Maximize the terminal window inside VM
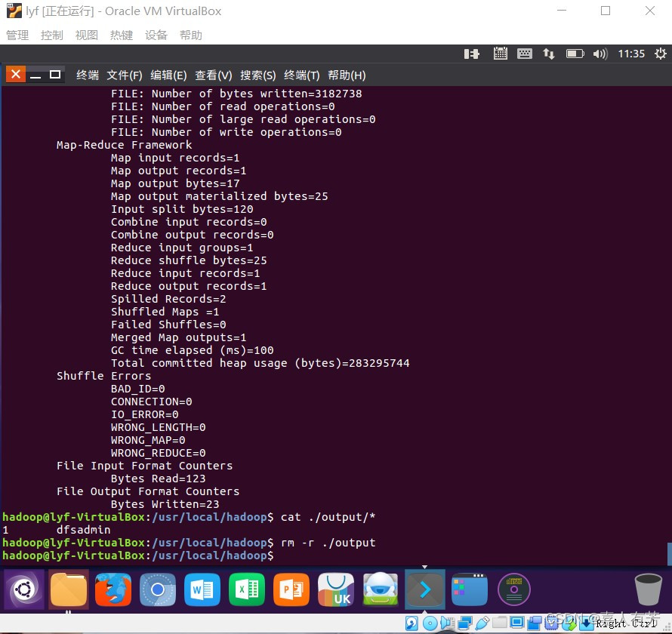Image resolution: width=672 pixels, height=634 pixels. 55,75
